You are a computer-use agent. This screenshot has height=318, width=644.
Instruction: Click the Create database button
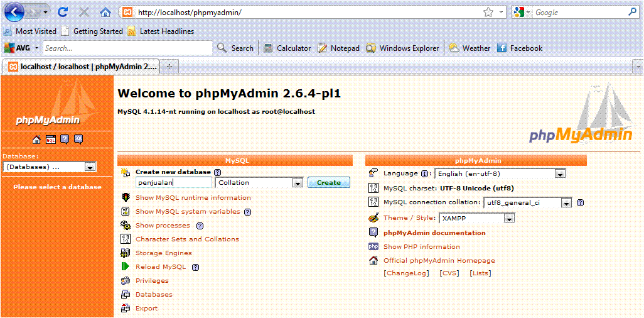click(328, 183)
